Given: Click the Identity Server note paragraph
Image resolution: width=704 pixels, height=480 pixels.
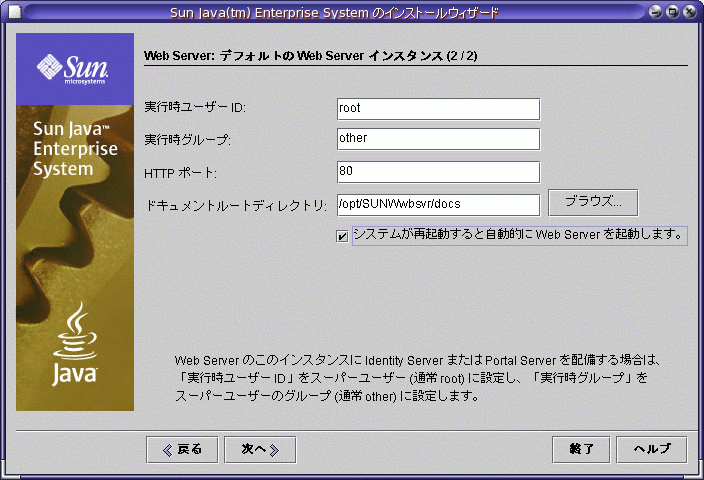Looking at the screenshot, I should pyautogui.click(x=417, y=378).
